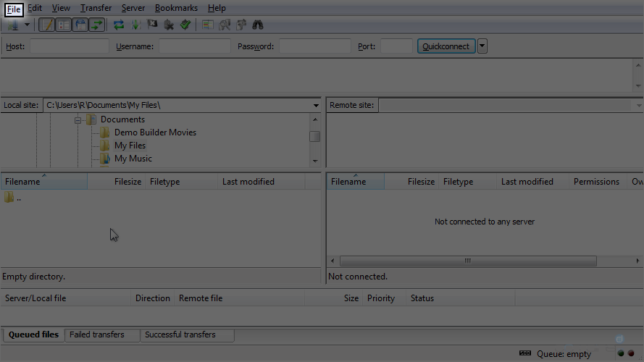Open the Transfer menu
644x362 pixels.
pyautogui.click(x=96, y=8)
